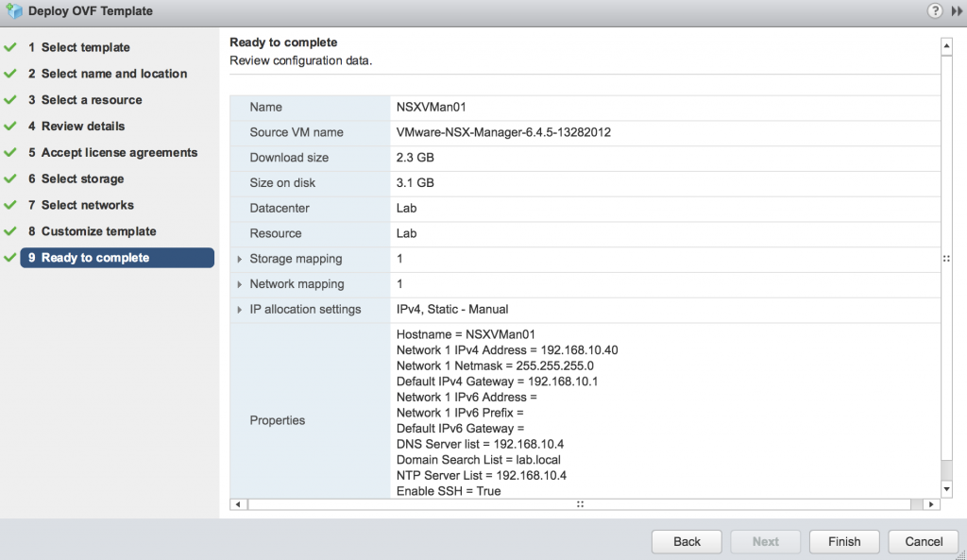Screen dimensions: 967x560
Task: Expand IP allocation settings row
Action: (x=239, y=310)
